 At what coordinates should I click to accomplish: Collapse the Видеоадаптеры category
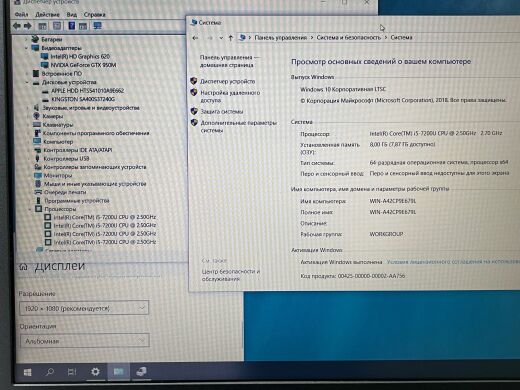tap(26, 48)
